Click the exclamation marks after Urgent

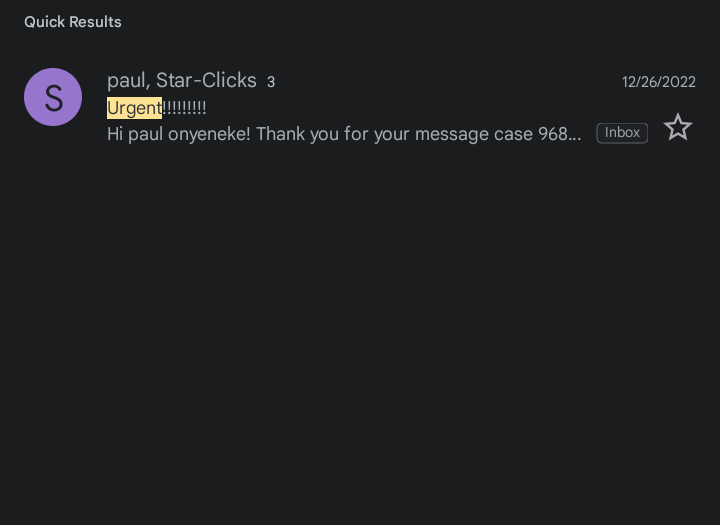pos(184,108)
